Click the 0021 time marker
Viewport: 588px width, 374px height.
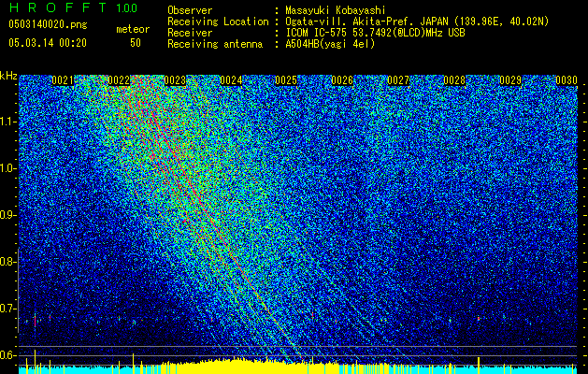[x=63, y=80]
